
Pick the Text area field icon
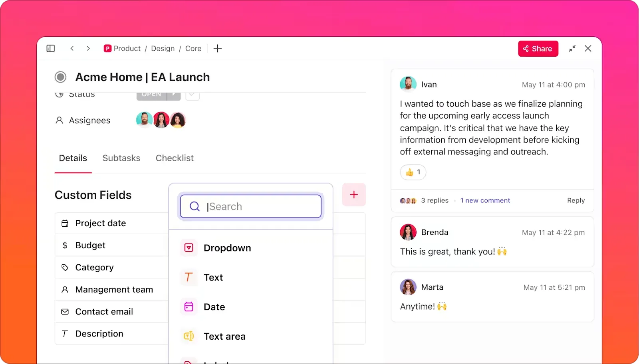click(189, 336)
